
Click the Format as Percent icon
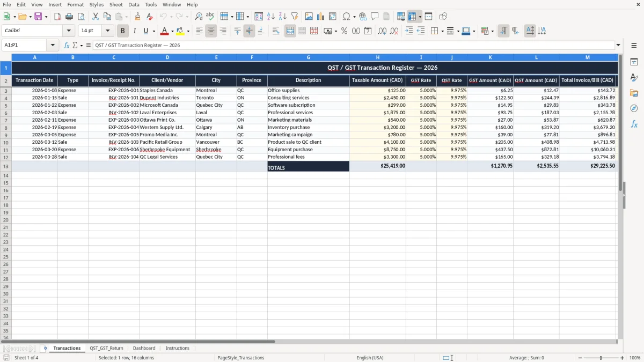tap(344, 31)
